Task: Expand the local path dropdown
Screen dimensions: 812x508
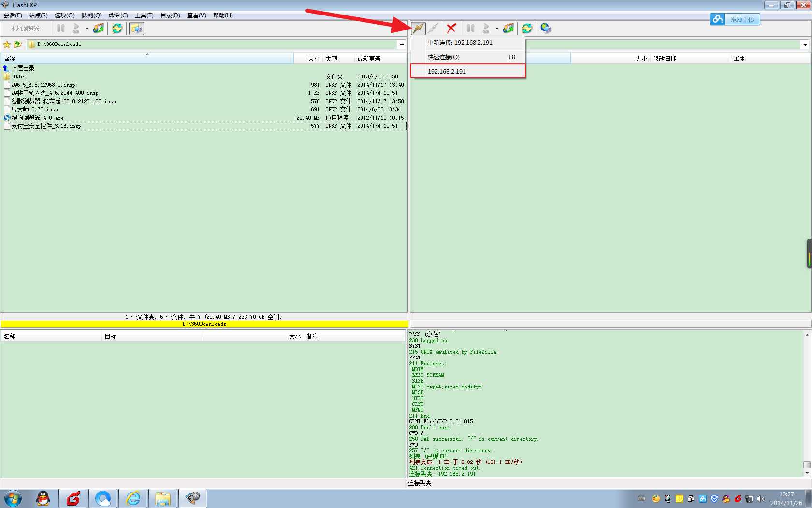Action: click(x=402, y=45)
